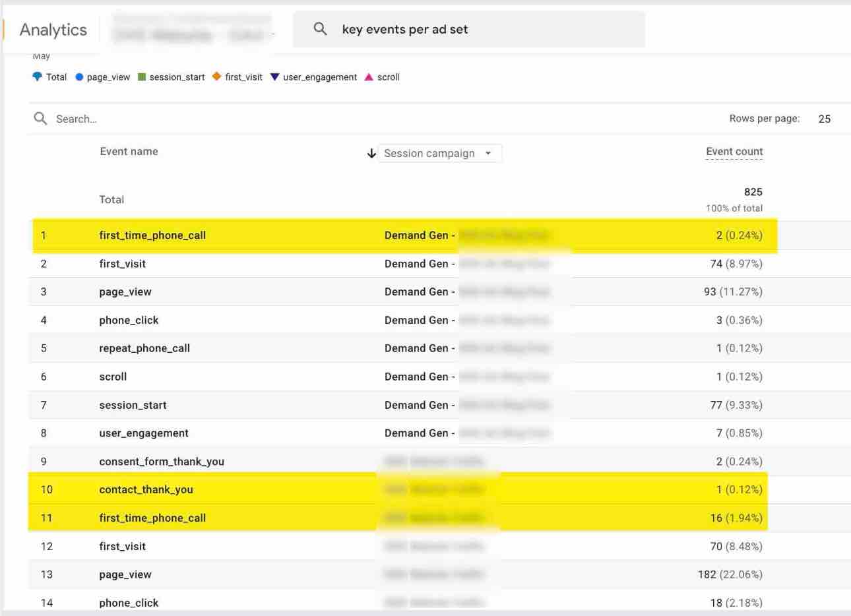The width and height of the screenshot is (851, 616).
Task: Click the 16 (1.94%) event count
Action: pyautogui.click(x=736, y=518)
